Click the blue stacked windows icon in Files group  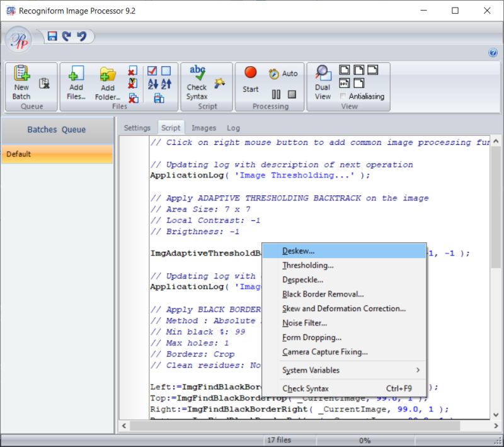tap(159, 98)
